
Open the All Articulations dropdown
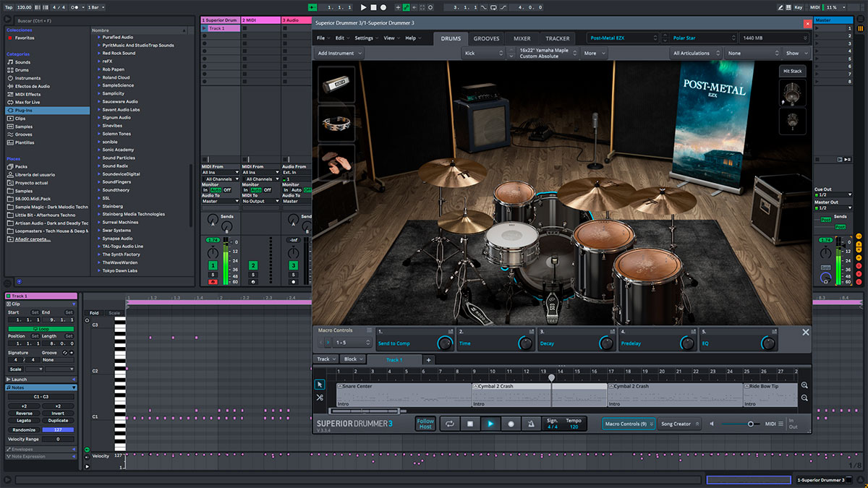click(697, 53)
